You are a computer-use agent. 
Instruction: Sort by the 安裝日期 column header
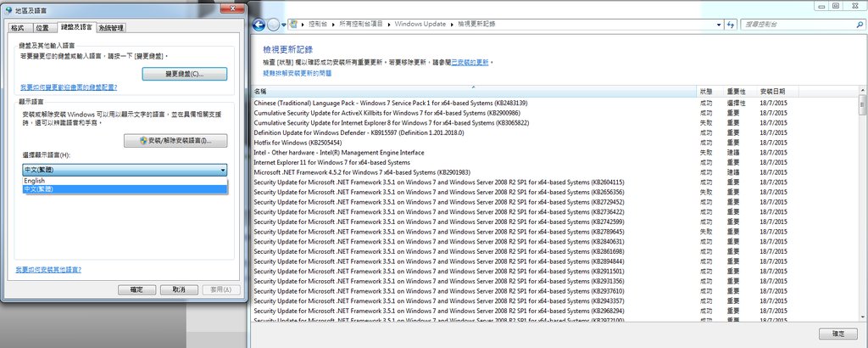778,92
